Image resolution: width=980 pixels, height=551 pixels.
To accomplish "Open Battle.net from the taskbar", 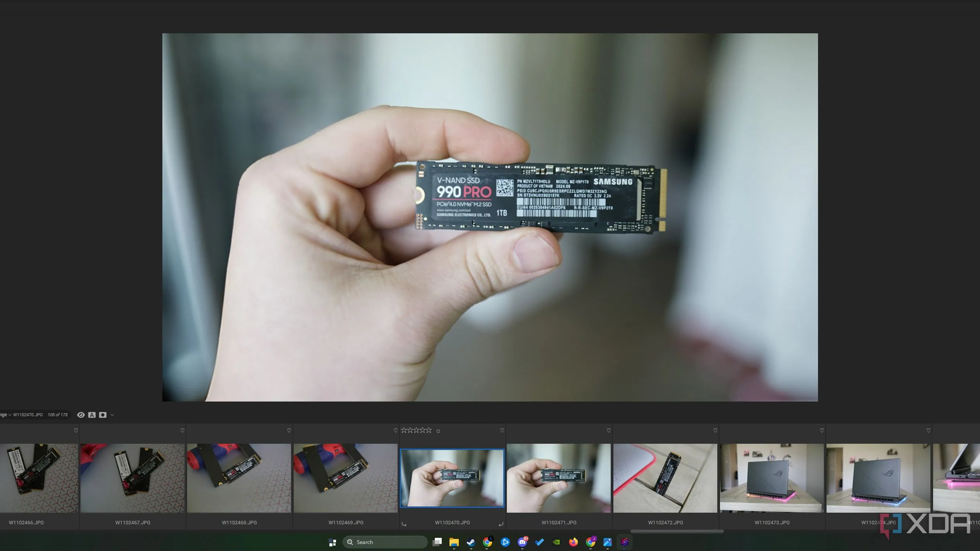I will (x=505, y=542).
